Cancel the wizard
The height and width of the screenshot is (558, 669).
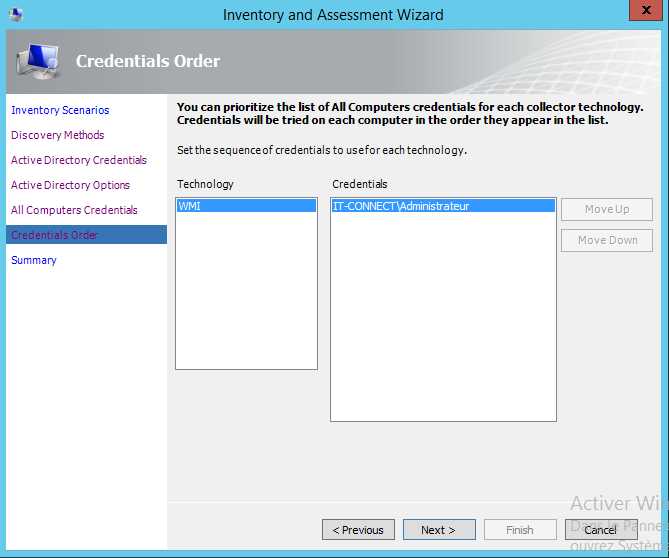pyautogui.click(x=600, y=530)
